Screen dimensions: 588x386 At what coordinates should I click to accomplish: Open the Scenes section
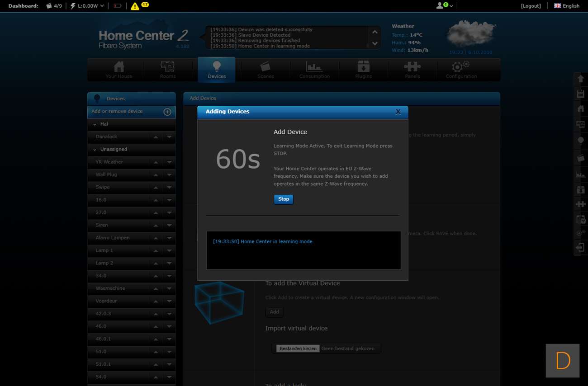(266, 70)
